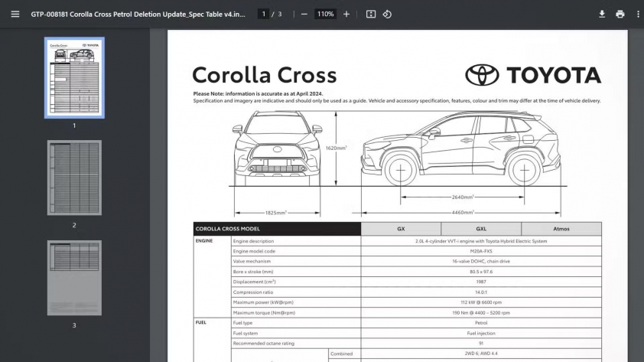The image size is (644, 362).
Task: Rotate the document with the rotate icon
Action: point(387,14)
